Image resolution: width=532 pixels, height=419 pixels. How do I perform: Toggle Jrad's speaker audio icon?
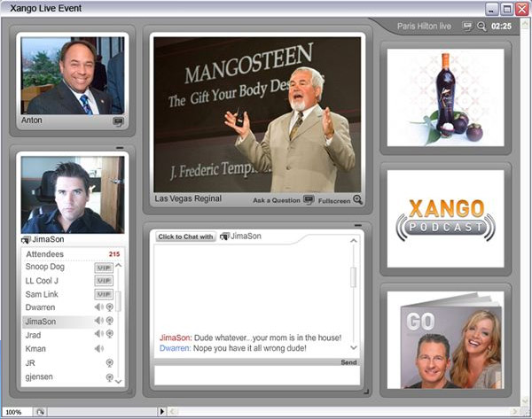pyautogui.click(x=98, y=335)
